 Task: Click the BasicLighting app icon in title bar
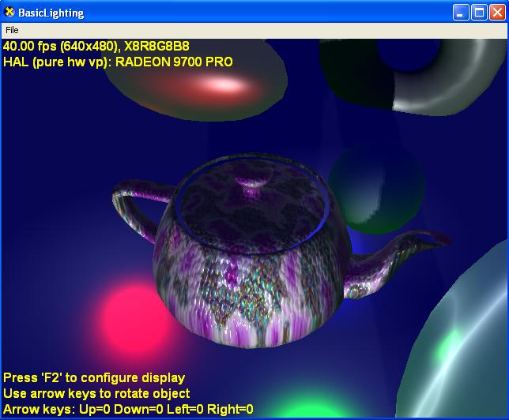point(9,12)
